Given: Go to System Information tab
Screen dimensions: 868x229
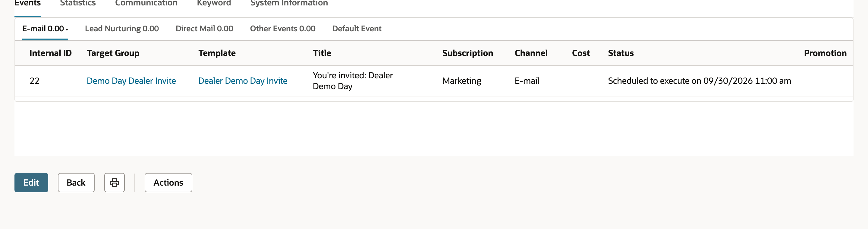Looking at the screenshot, I should tap(289, 3).
